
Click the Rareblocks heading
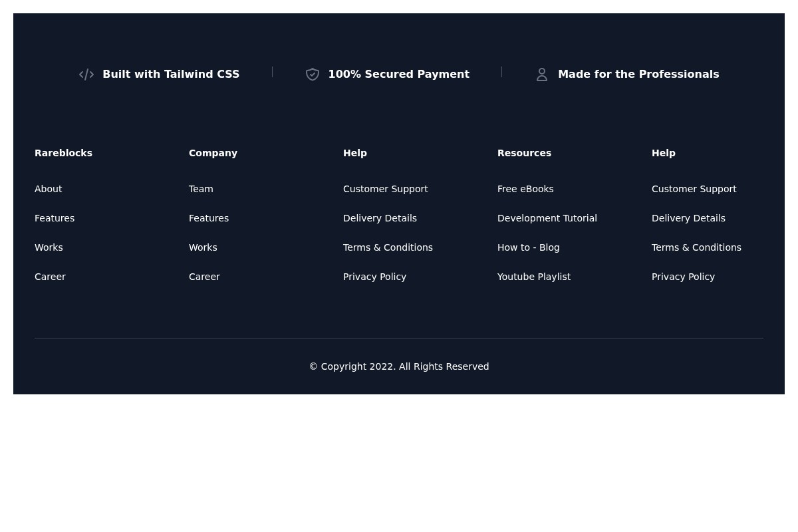(x=63, y=153)
